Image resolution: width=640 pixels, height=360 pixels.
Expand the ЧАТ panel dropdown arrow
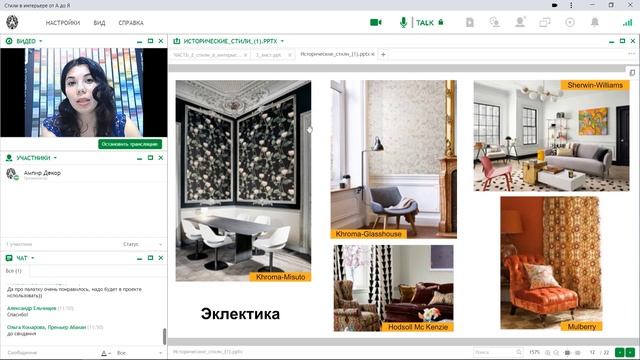(x=33, y=258)
